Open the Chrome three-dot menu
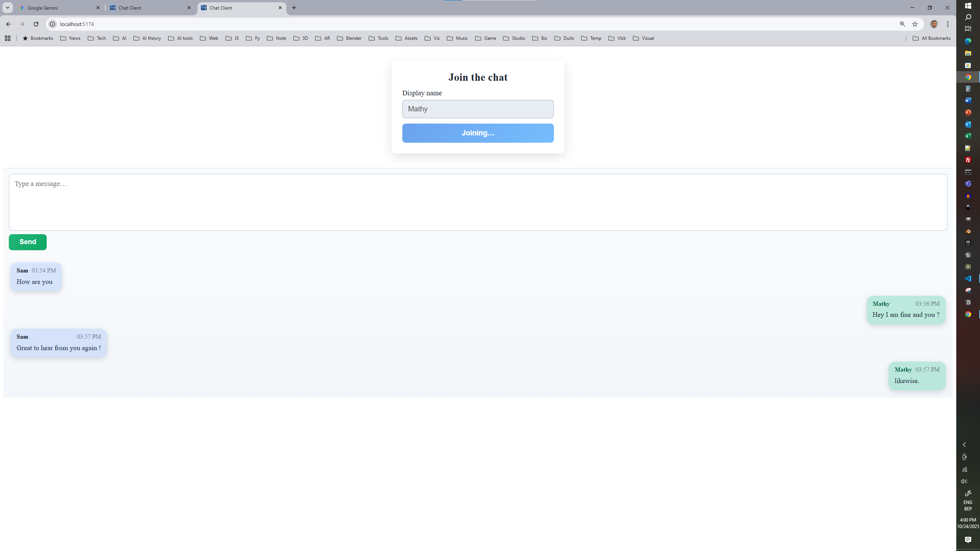980x551 pixels. pos(948,24)
